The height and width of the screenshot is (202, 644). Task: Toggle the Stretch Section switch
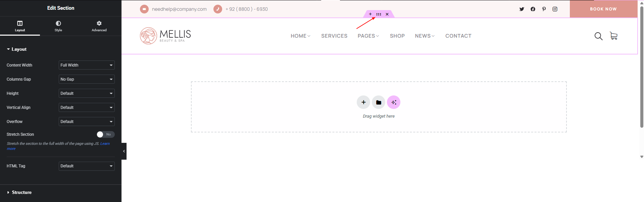click(106, 134)
